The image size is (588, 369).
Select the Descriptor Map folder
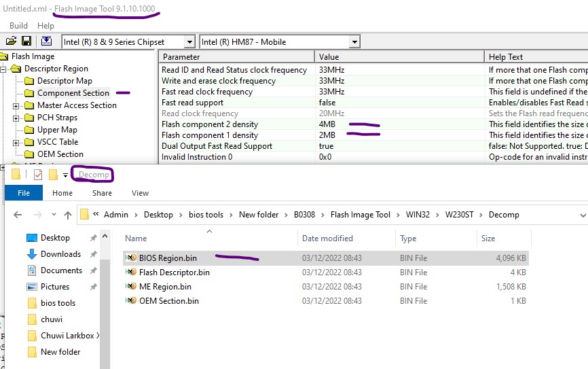[x=65, y=81]
